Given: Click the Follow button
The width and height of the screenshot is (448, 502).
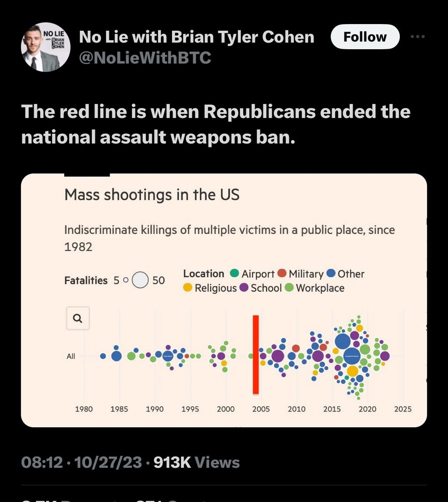Looking at the screenshot, I should [x=365, y=37].
